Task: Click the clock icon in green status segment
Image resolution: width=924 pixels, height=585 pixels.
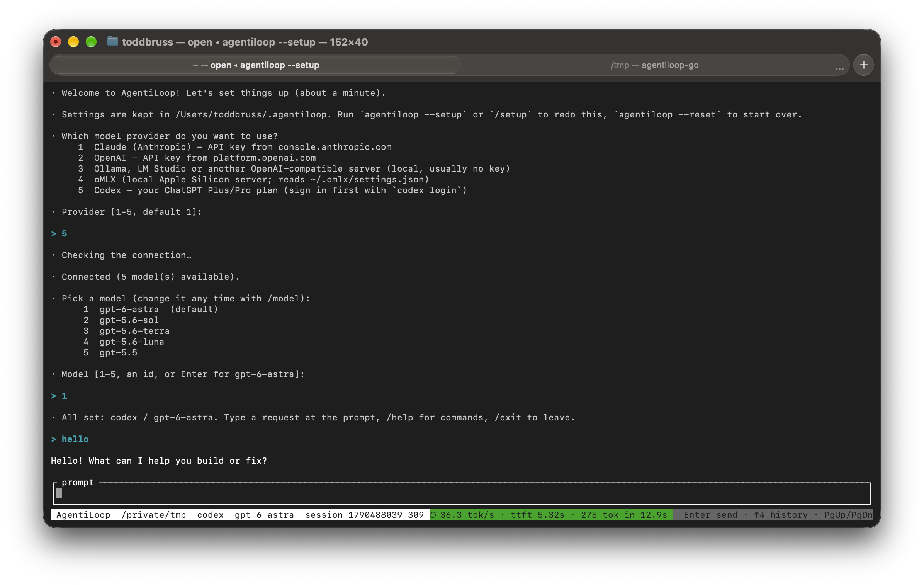Action: (x=433, y=515)
